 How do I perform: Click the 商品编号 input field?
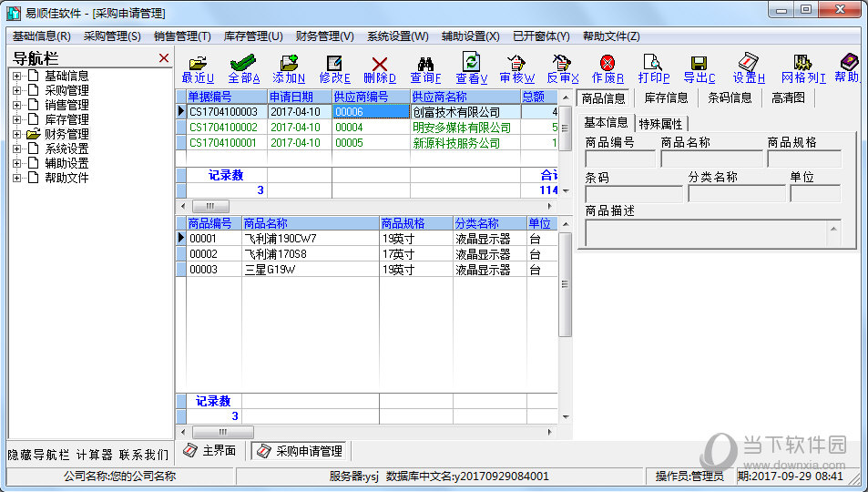(x=620, y=159)
